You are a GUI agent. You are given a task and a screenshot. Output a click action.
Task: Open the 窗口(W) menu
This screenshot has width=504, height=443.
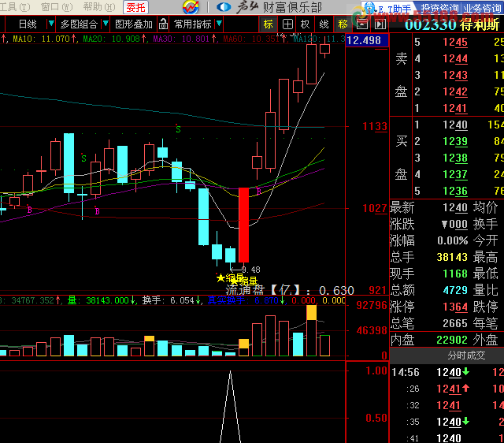click(x=57, y=6)
